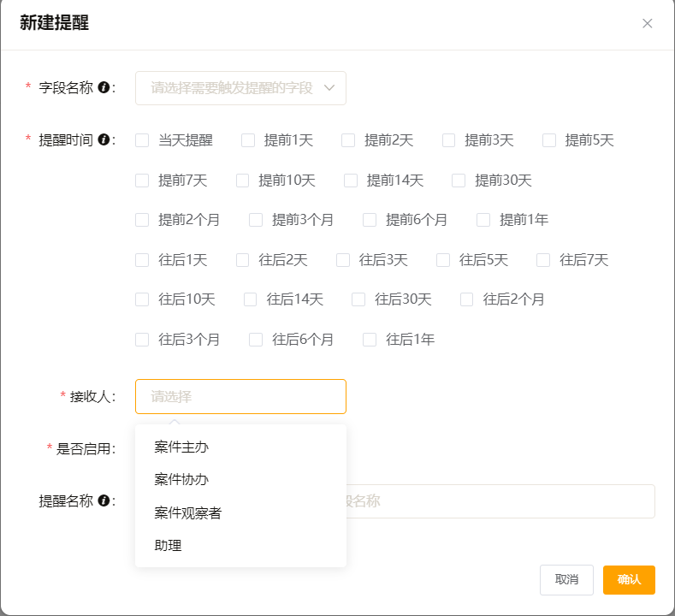The image size is (675, 616).
Task: Tick the 往后1年 checkbox
Action: 370,340
